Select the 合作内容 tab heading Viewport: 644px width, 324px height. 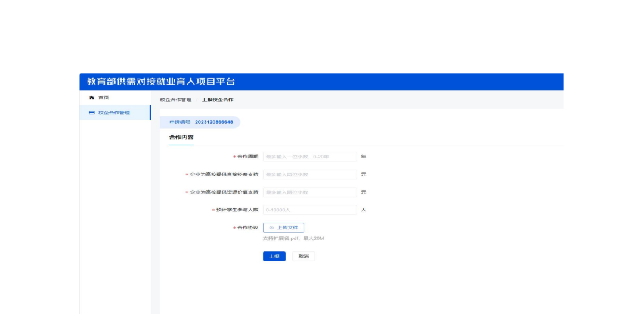click(181, 138)
